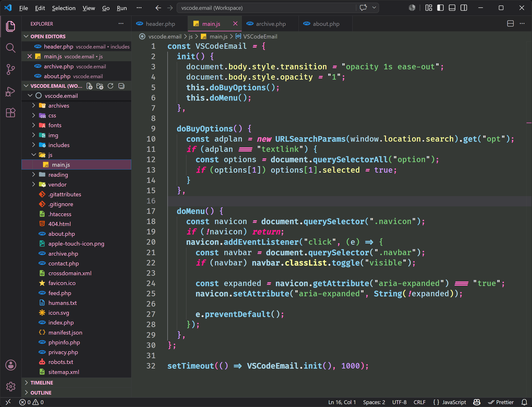Toggle Primary Side Bar visibility
Screen dimensions: 532x407
(x=440, y=8)
